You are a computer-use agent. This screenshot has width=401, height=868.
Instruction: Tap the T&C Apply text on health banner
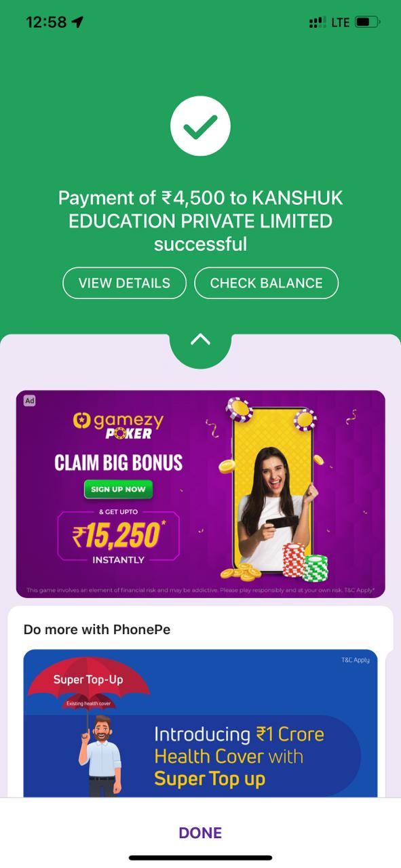(355, 660)
